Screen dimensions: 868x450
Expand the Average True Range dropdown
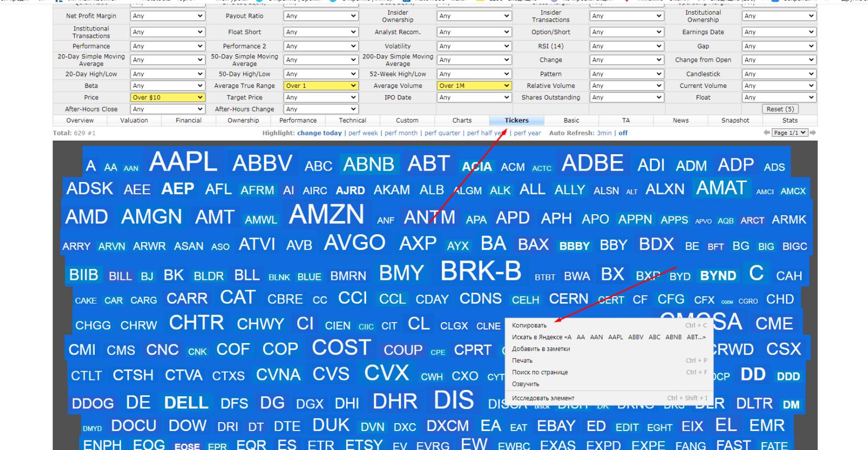pos(320,86)
